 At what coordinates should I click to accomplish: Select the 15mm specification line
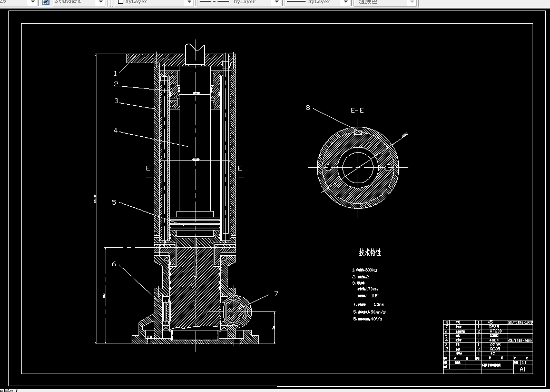coord(369,305)
